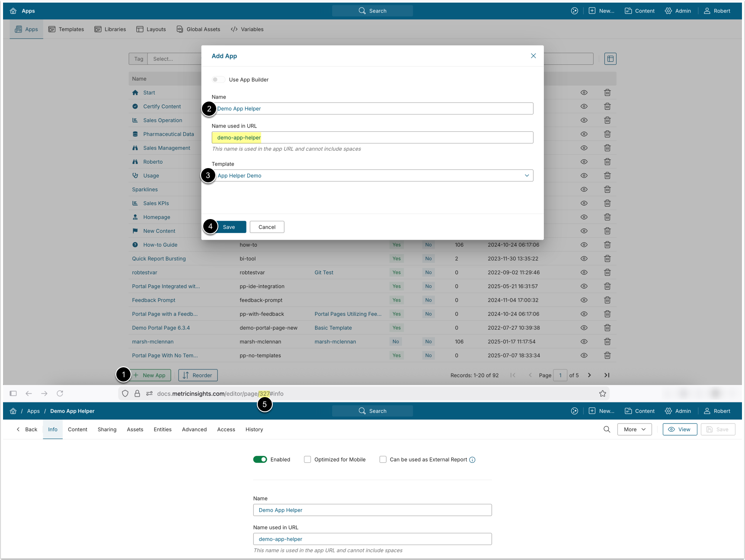This screenshot has height=560, width=745.
Task: Go to the last page of records
Action: click(x=607, y=375)
